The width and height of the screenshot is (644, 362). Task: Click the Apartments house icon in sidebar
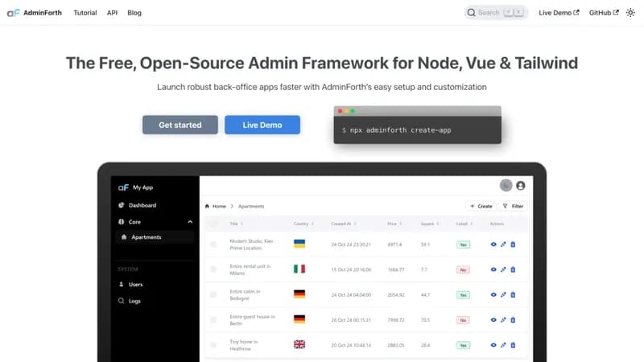(x=124, y=237)
